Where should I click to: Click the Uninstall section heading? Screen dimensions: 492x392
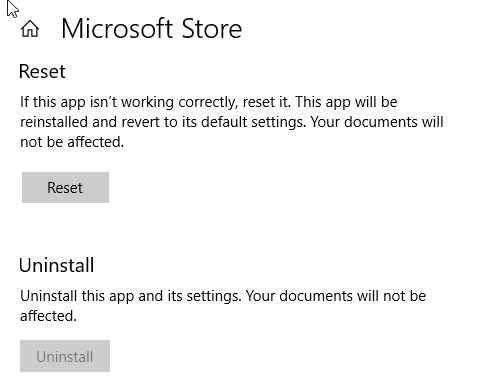[57, 265]
